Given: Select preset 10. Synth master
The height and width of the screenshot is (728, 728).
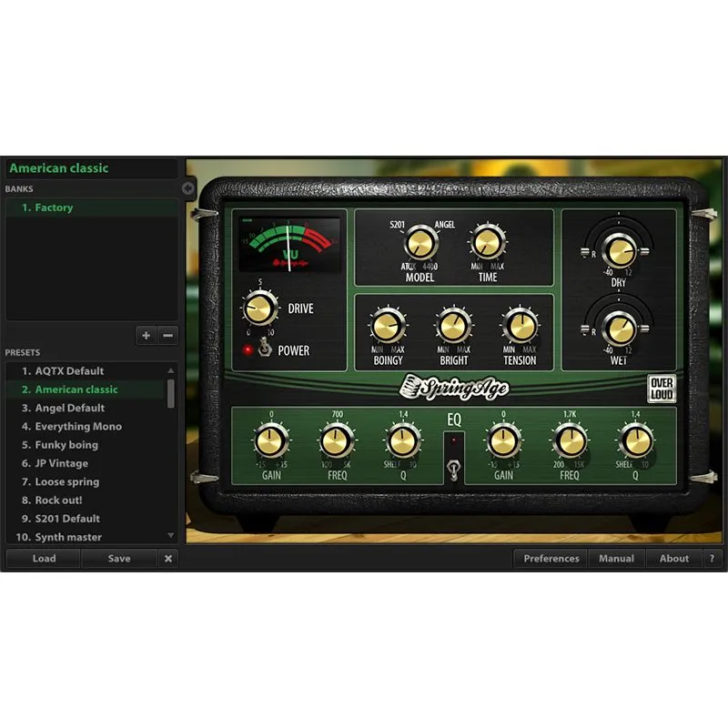Looking at the screenshot, I should click(x=86, y=537).
